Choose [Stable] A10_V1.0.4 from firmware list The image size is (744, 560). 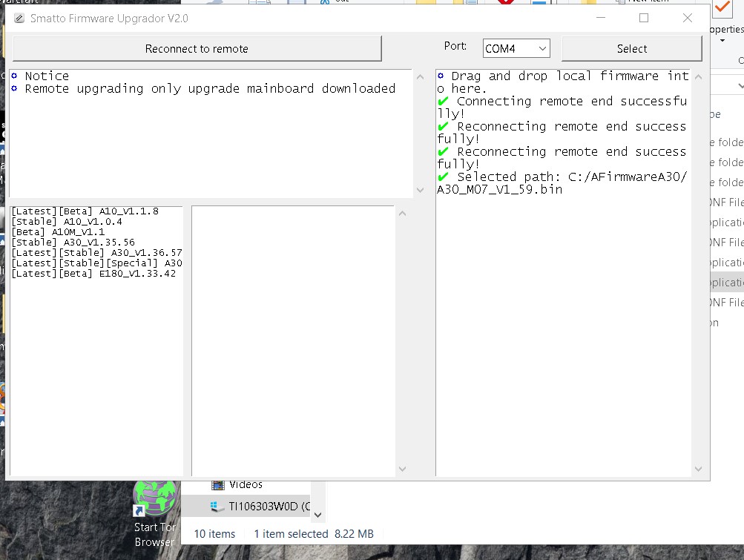67,222
